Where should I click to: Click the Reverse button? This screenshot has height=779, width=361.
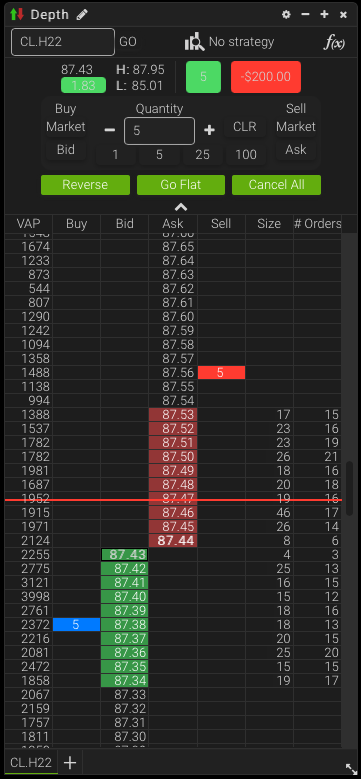click(85, 185)
